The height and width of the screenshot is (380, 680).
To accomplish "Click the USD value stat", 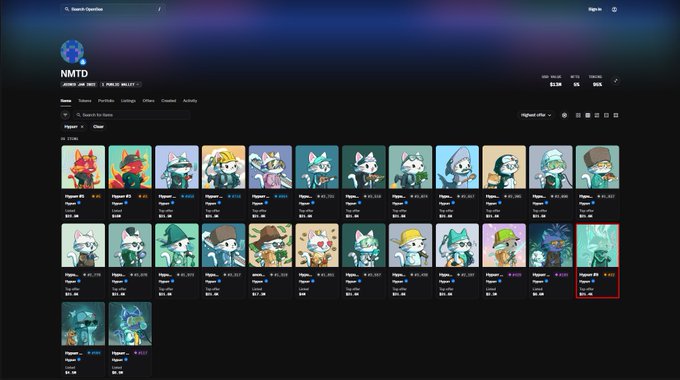I will click(x=552, y=81).
